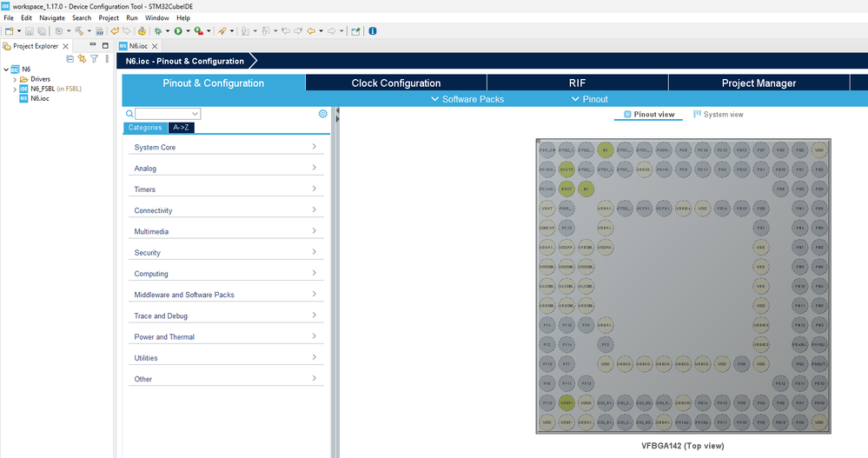
Task: Close the Project Explorer view
Action: [x=65, y=46]
